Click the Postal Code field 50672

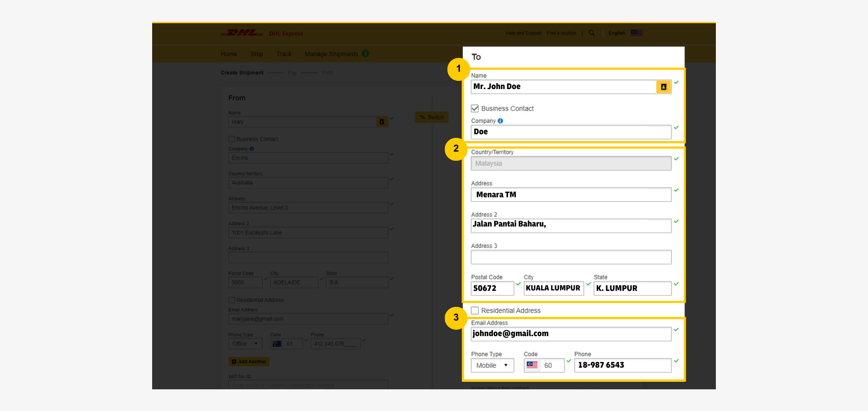point(492,288)
